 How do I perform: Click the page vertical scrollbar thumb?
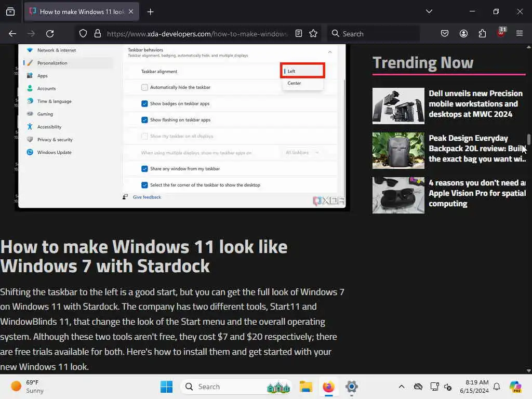pyautogui.click(x=528, y=139)
